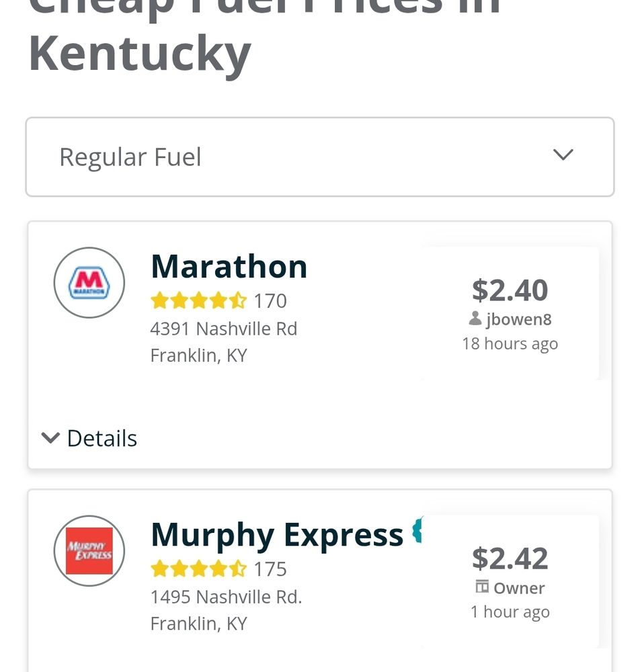Open jbowen8 reporter profile
This screenshot has width=640, height=672.
click(519, 320)
